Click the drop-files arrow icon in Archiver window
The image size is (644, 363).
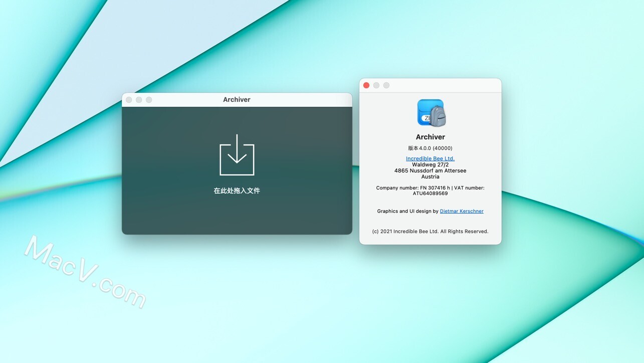click(237, 155)
